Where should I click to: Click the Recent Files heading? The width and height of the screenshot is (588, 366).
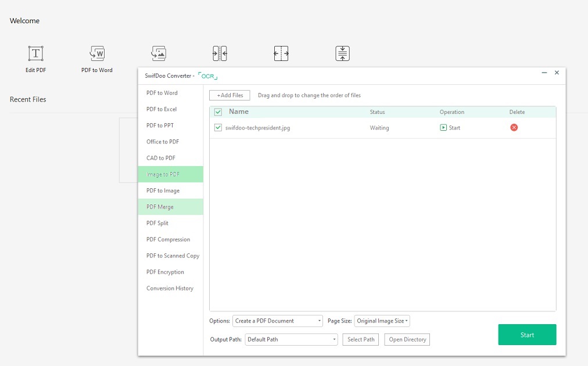click(x=28, y=99)
